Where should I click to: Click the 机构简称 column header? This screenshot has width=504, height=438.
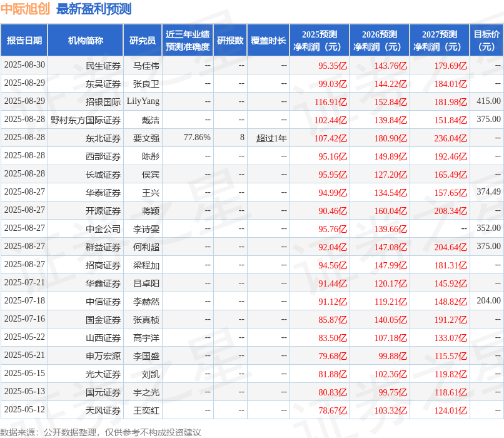click(x=84, y=39)
